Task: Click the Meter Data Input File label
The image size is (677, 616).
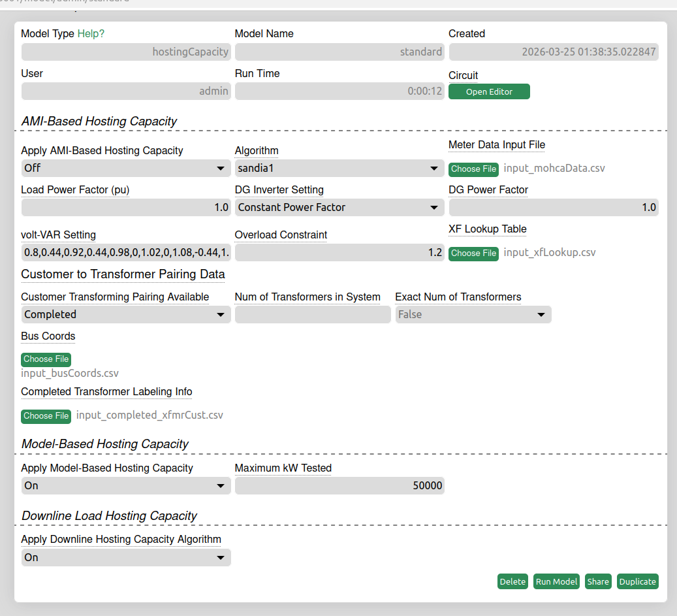Action: click(497, 145)
